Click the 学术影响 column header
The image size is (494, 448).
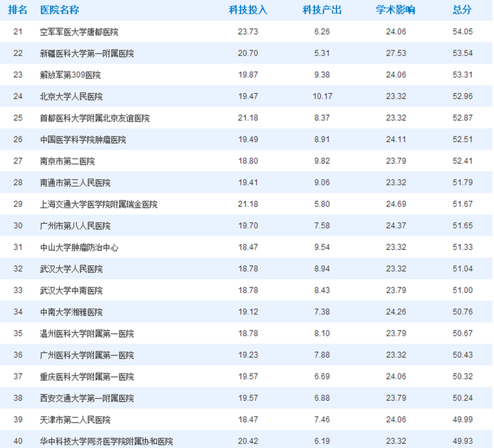[395, 10]
